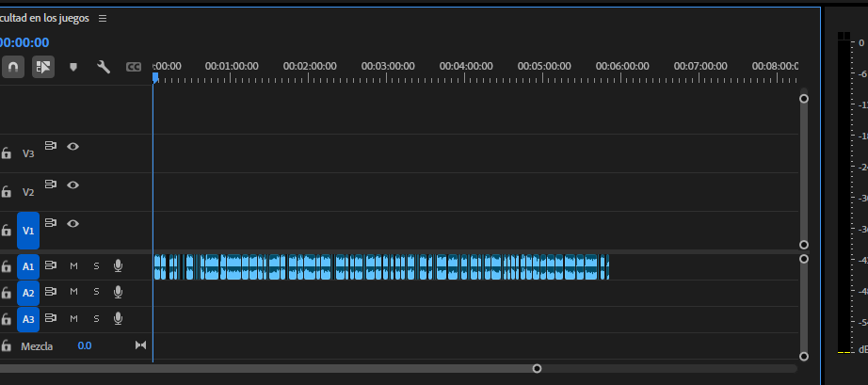Select the V2 track label
Image resolution: width=868 pixels, height=385 pixels.
[28, 192]
